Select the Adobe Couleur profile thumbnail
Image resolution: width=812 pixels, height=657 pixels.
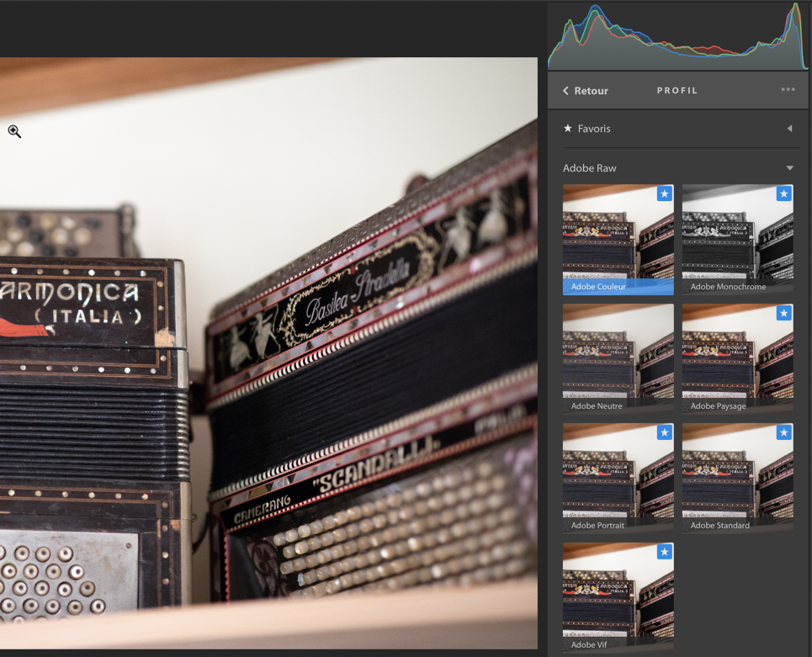[x=618, y=240]
